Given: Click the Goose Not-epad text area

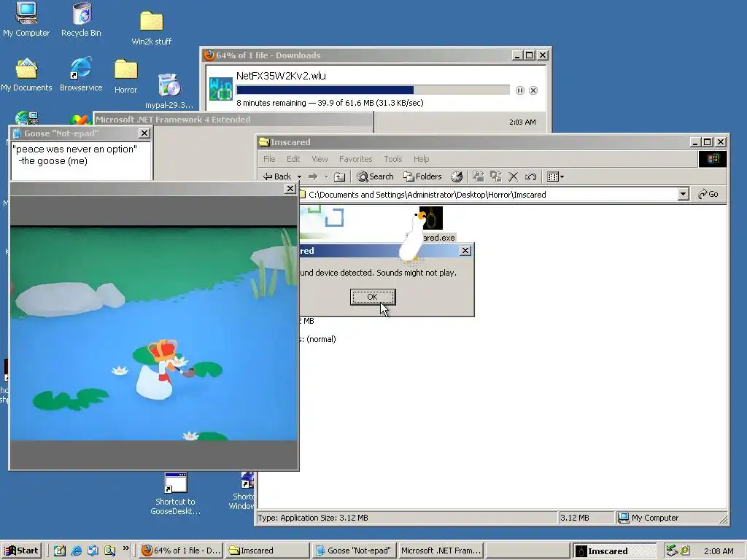Looking at the screenshot, I should (80, 161).
